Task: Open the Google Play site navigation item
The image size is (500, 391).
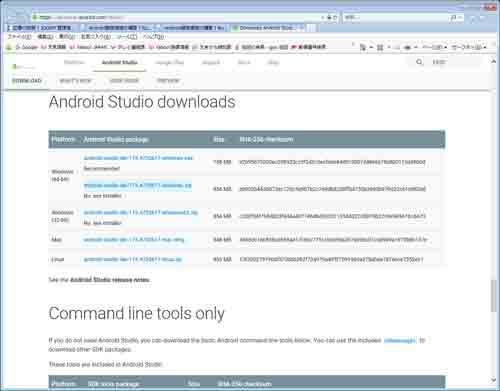Action: click(170, 62)
